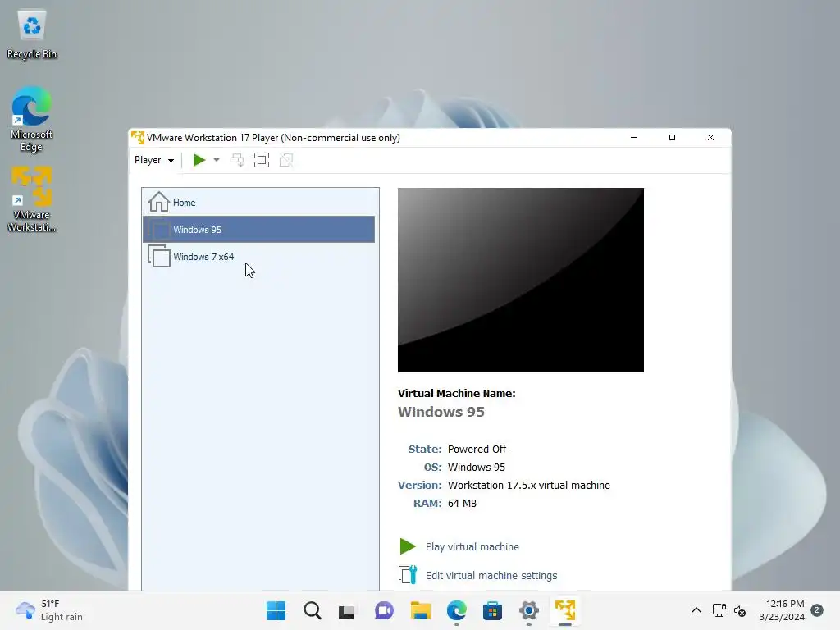Open the weather widget showing Light rain
Viewport: 840px width, 630px height.
pyautogui.click(x=49, y=610)
